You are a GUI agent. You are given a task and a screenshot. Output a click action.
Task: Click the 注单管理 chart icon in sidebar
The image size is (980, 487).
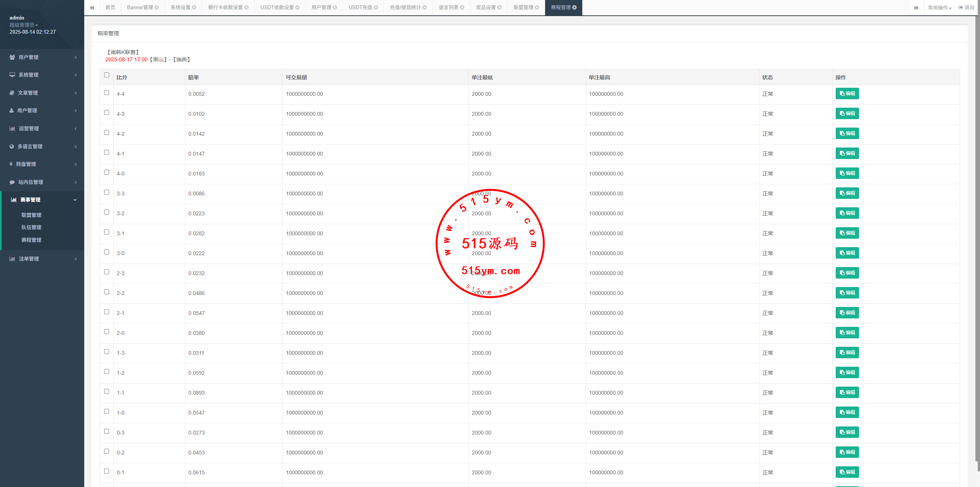12,259
